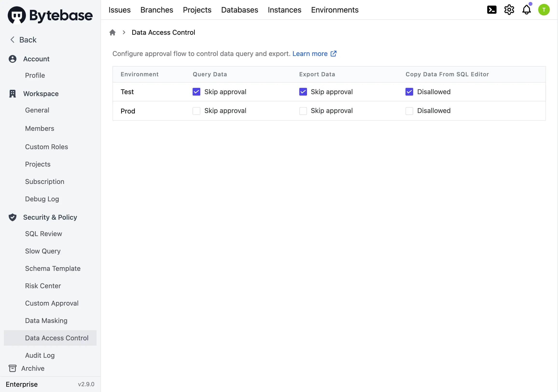Navigate to Security and Policy shield icon

click(x=12, y=217)
